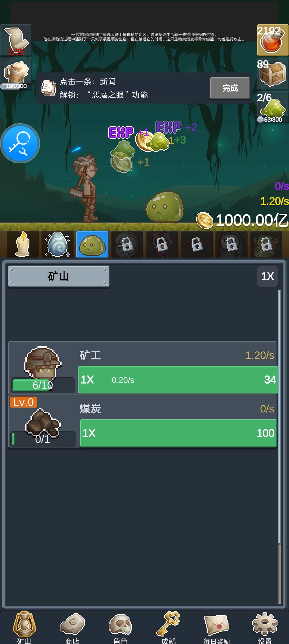
Task: Toggle the 1X purchase multiplier
Action: pyautogui.click(x=268, y=276)
